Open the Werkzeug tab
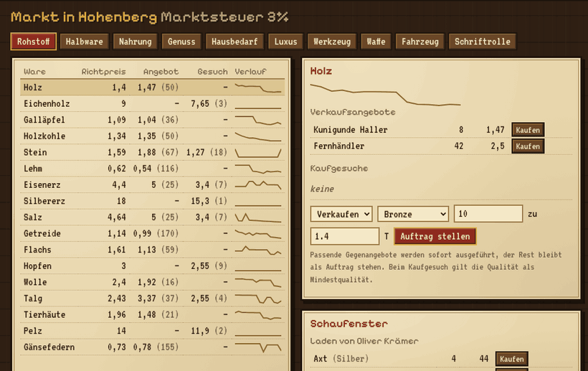 (332, 42)
